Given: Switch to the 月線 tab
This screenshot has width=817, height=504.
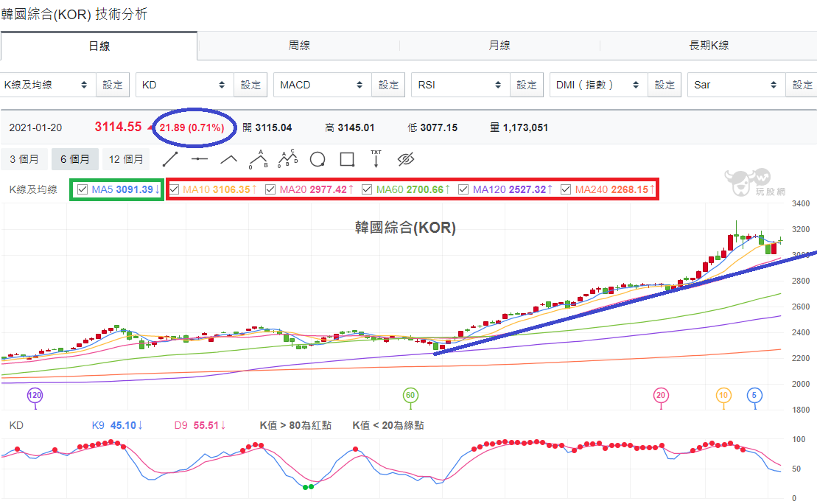Looking at the screenshot, I should 499,46.
